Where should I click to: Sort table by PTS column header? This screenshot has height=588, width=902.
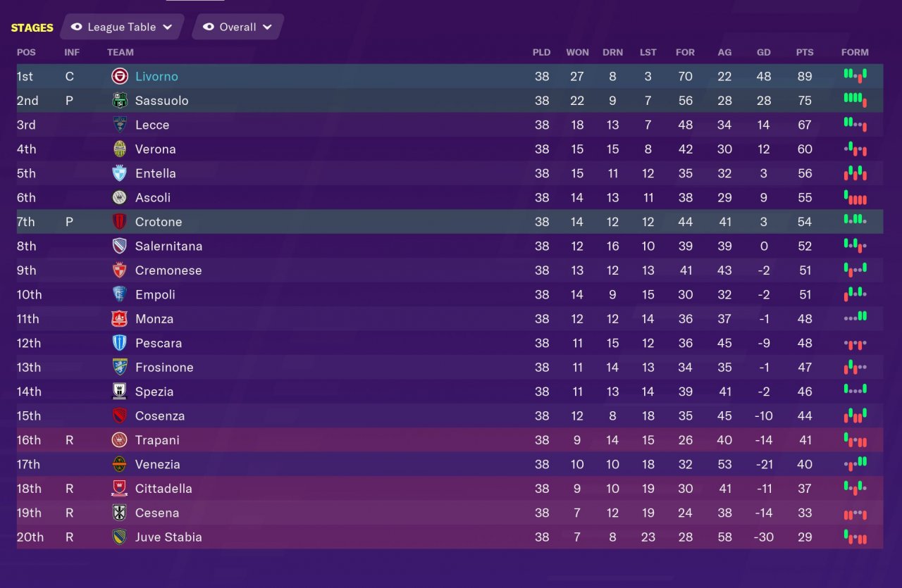(x=804, y=52)
